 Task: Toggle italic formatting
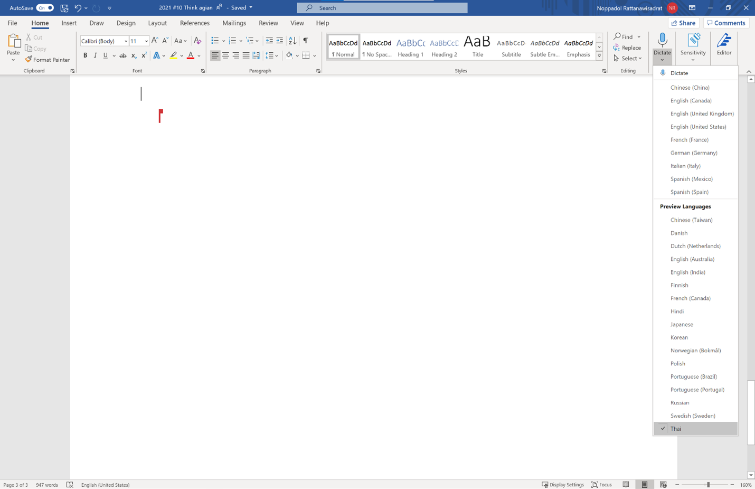(96, 55)
